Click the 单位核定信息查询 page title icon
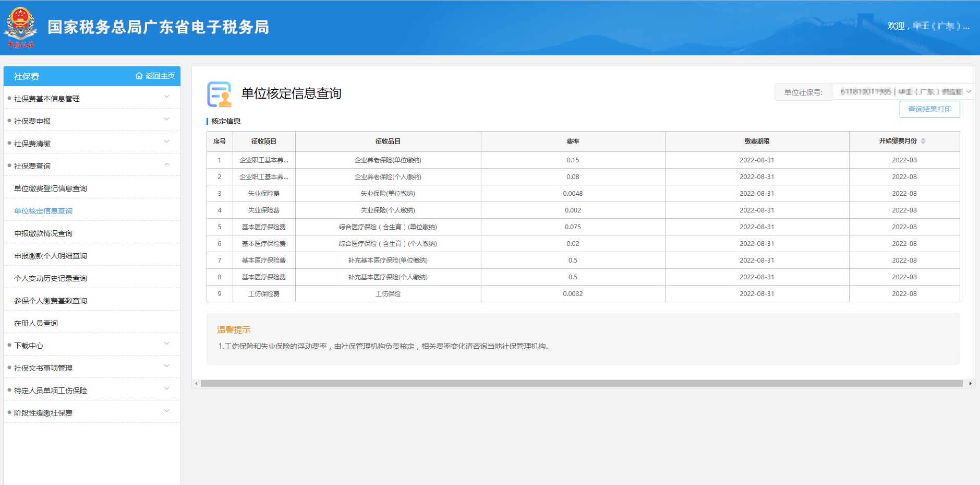Screen dimensions: 980x485 219,94
